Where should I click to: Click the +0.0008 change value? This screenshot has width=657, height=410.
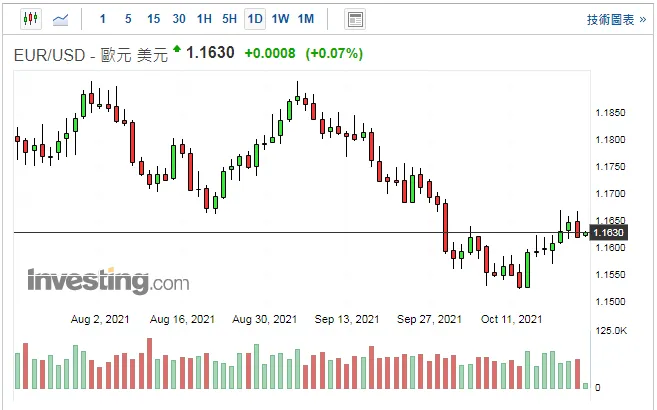tap(270, 54)
